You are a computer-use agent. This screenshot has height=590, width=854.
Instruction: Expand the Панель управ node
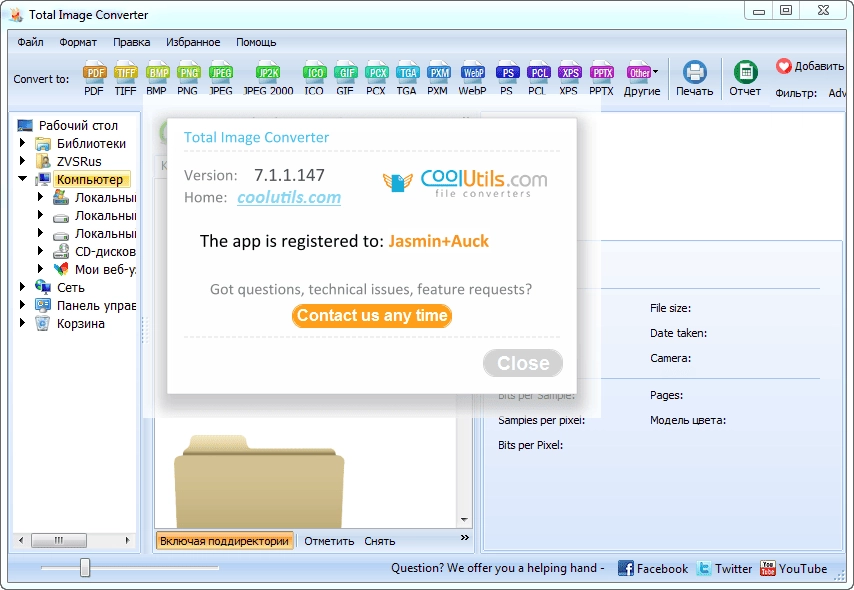coord(22,305)
